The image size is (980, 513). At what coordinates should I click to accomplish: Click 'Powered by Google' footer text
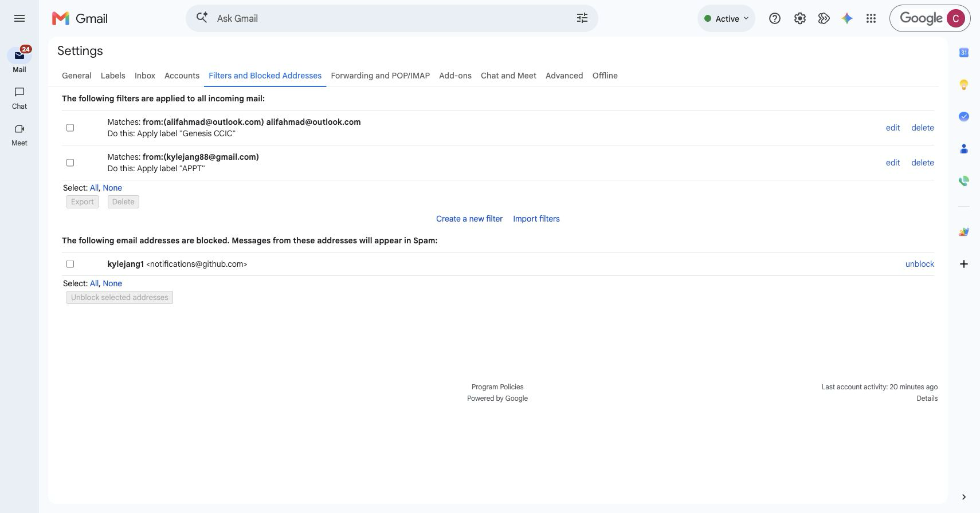497,398
